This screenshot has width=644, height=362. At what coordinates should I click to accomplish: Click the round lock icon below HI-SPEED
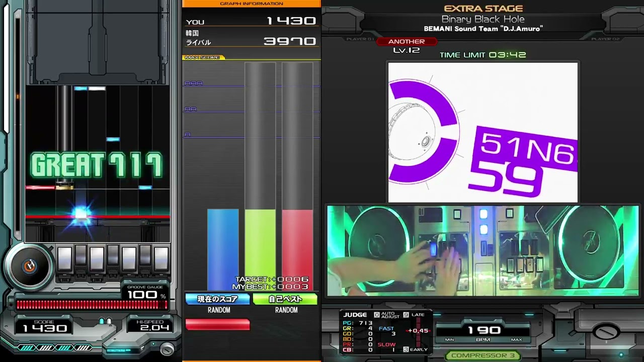pyautogui.click(x=167, y=348)
